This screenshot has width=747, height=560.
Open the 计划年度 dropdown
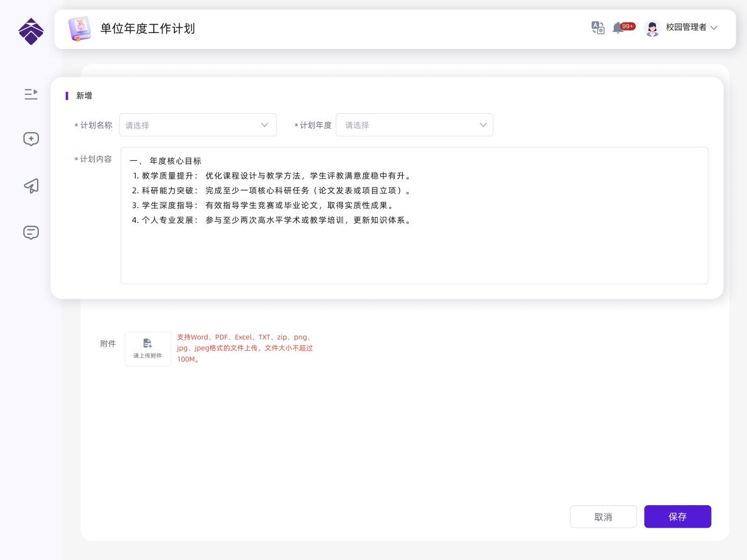[414, 125]
